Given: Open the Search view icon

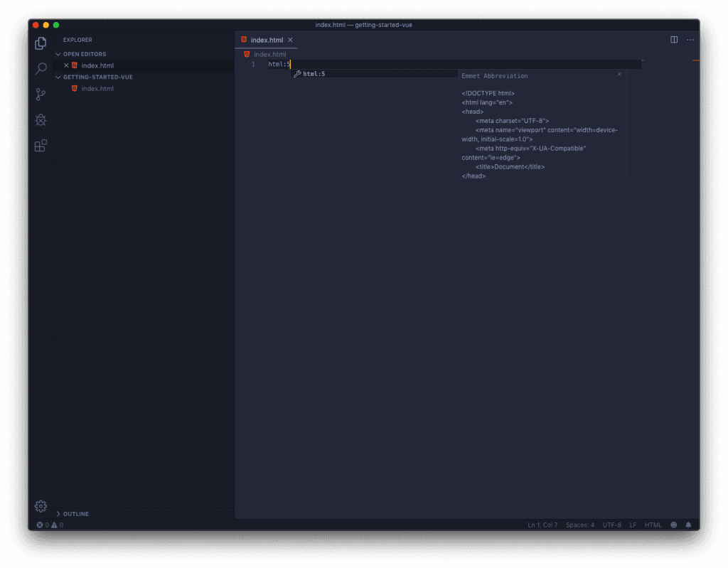Looking at the screenshot, I should click(x=41, y=69).
